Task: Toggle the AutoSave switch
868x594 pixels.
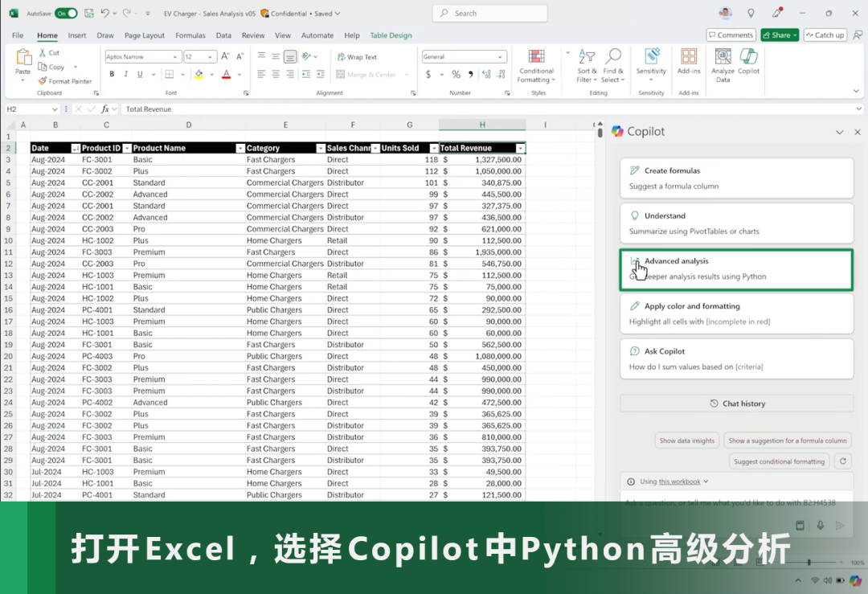Action: 66,14
